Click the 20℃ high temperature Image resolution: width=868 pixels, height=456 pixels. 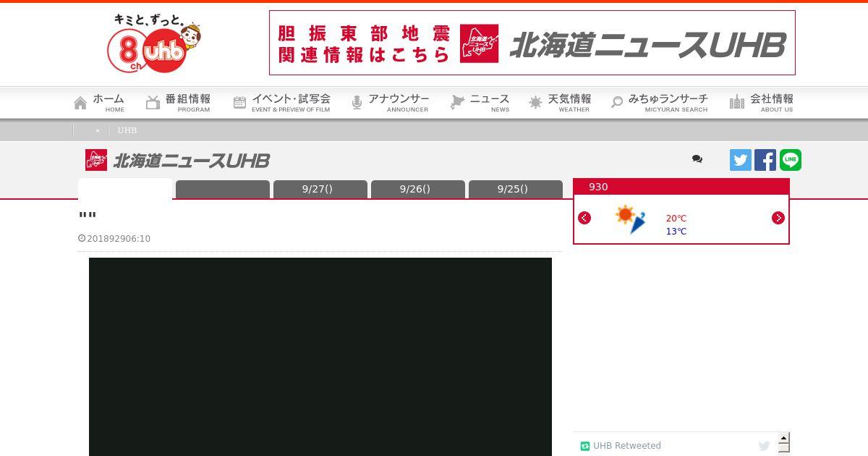pos(676,219)
